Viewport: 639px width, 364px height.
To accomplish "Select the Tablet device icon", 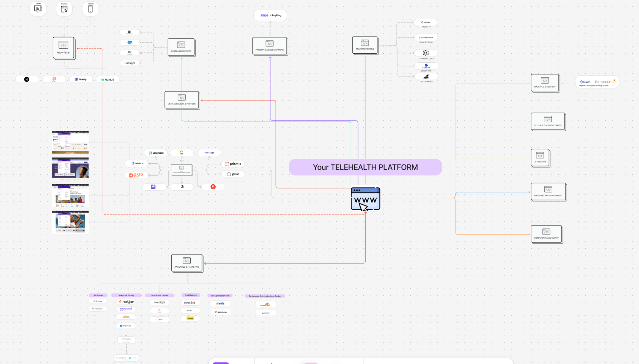I will tap(38, 9).
